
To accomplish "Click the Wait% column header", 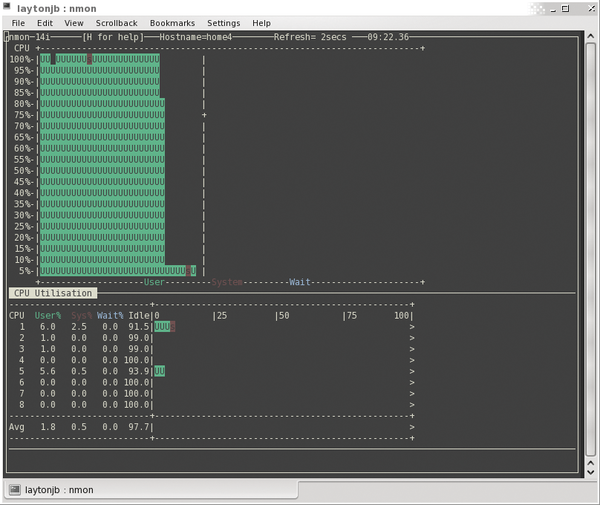I will click(x=110, y=316).
